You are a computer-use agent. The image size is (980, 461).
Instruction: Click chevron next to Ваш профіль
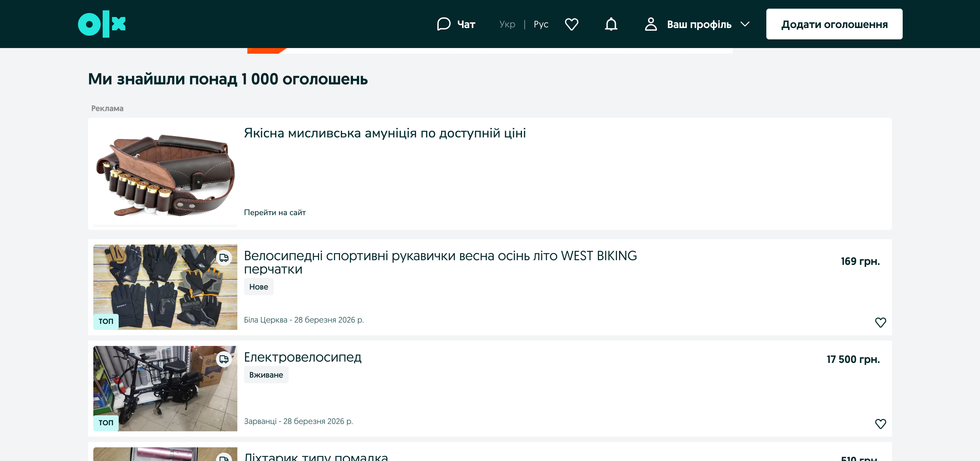[745, 24]
